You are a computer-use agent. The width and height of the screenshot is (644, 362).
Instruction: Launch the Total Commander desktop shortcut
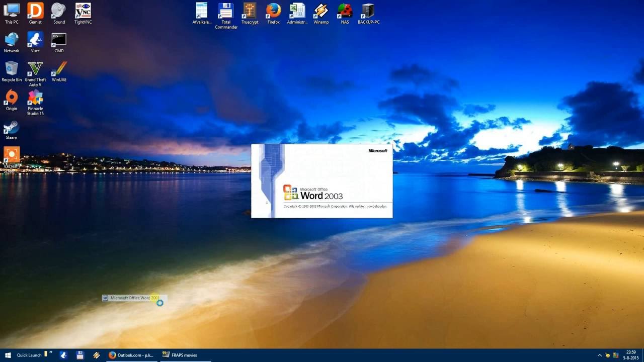[226, 16]
